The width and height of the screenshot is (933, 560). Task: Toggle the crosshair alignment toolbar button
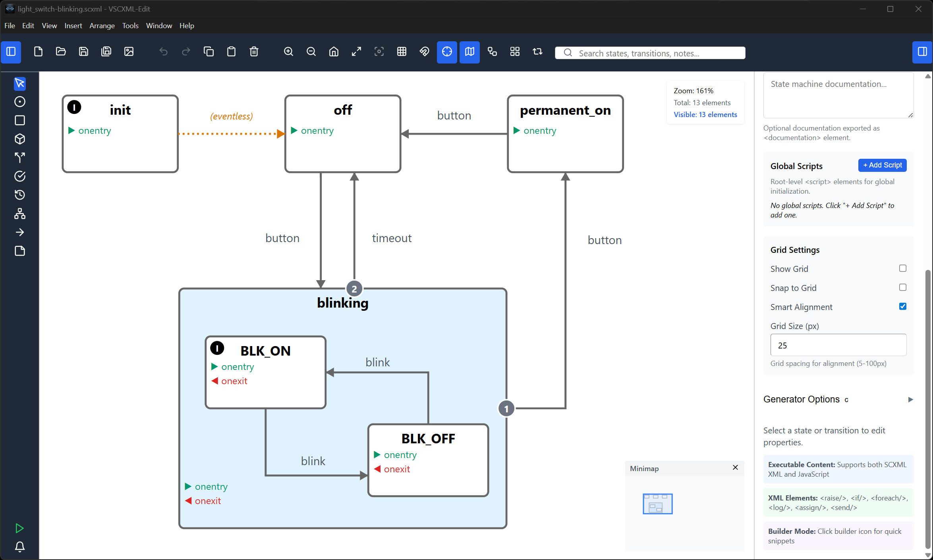pos(447,52)
